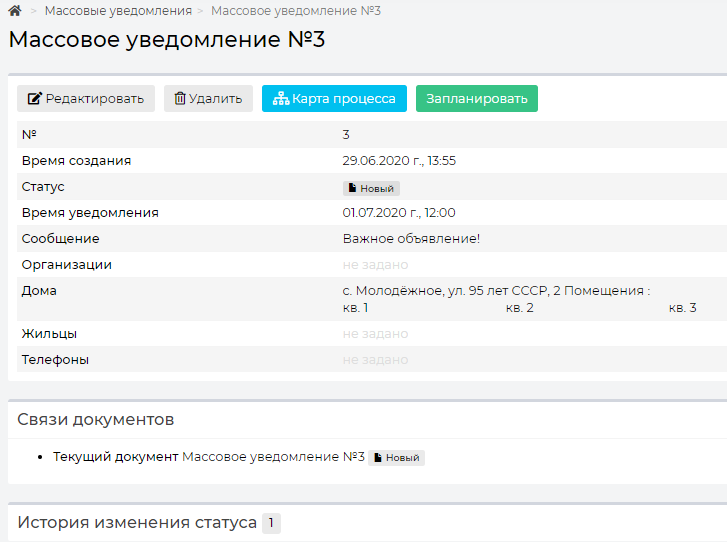Click apartment кв. 1

356,308
